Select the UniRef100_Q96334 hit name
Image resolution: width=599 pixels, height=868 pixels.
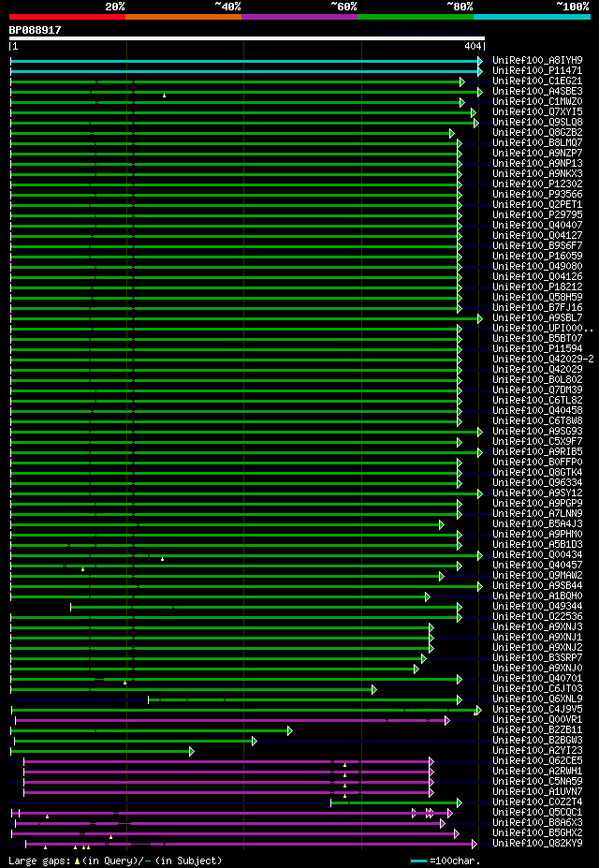537,482
